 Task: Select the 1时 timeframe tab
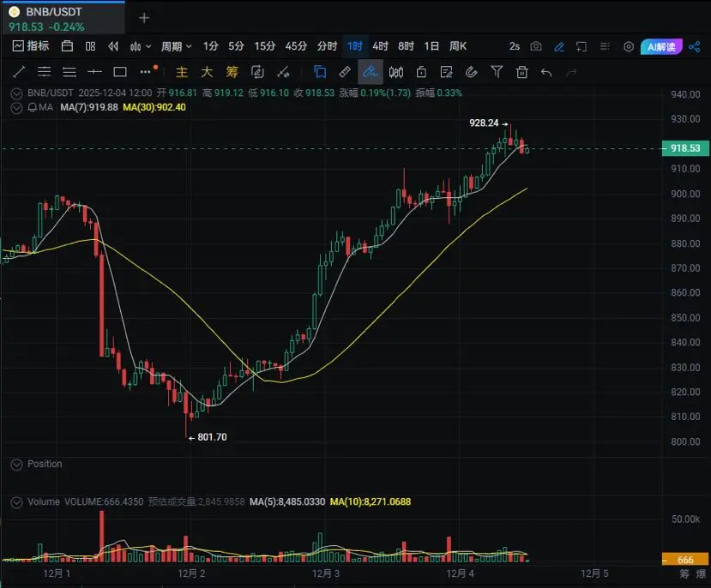354,46
